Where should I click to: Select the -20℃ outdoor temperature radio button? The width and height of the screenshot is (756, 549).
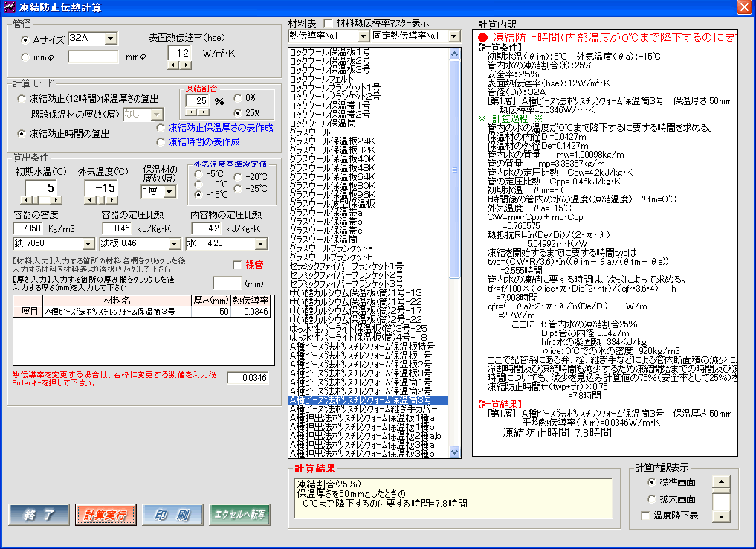[238, 176]
